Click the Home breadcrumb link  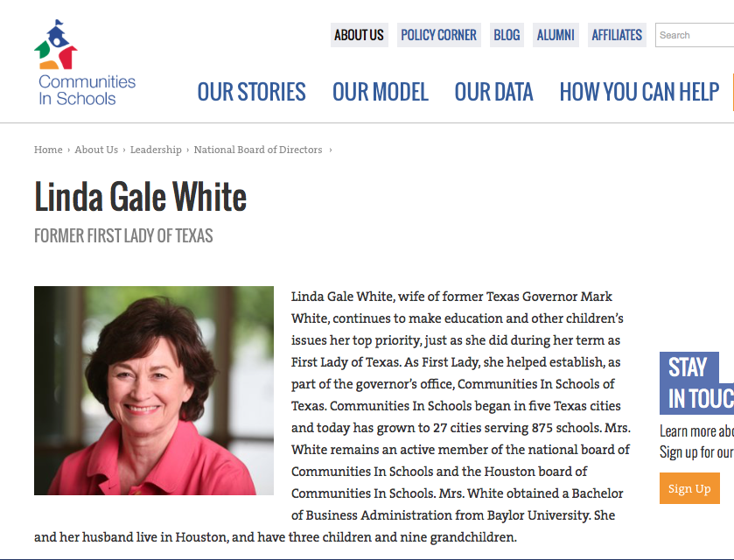[x=48, y=150]
